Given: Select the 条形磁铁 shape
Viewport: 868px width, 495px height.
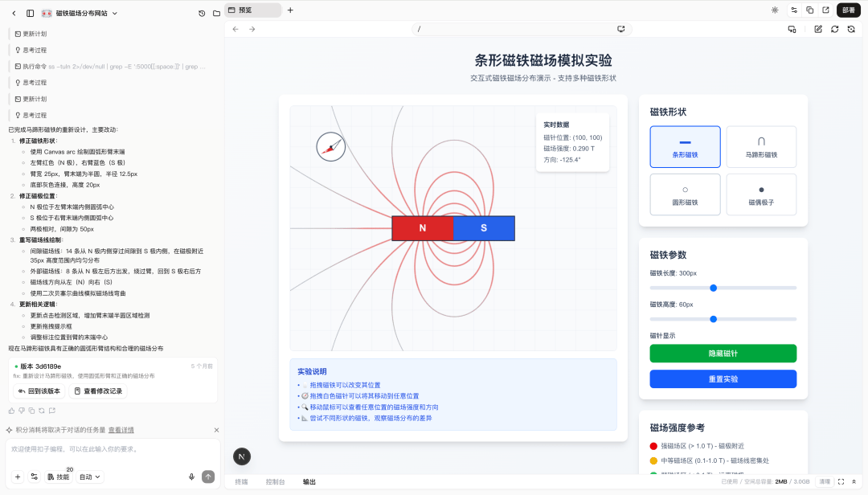Looking at the screenshot, I should click(x=685, y=147).
